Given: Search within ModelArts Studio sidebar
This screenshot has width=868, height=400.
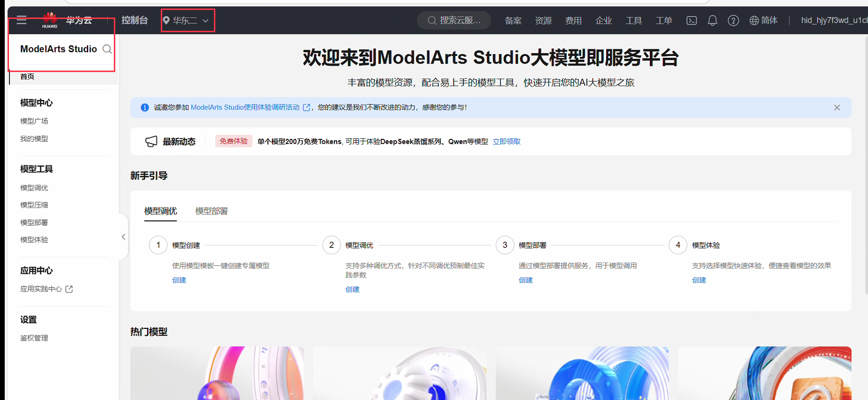Looking at the screenshot, I should 107,49.
